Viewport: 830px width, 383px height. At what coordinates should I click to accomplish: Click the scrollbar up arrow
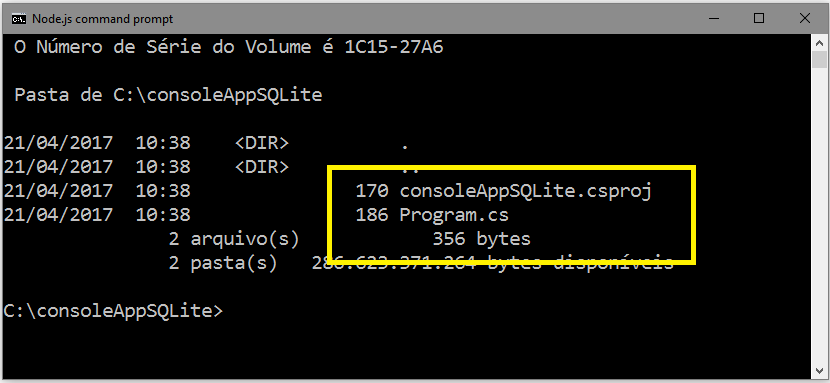819,43
